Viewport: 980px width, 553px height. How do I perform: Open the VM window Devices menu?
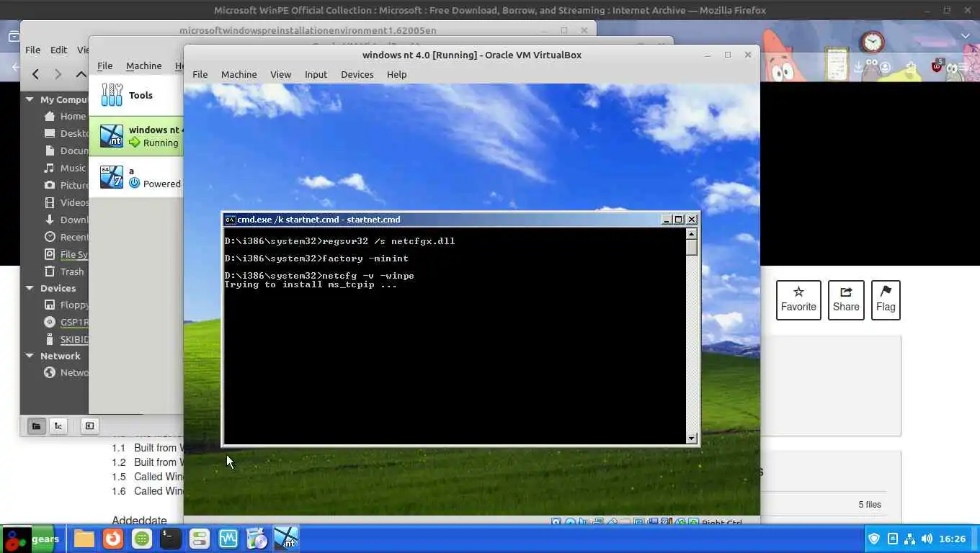click(x=357, y=74)
